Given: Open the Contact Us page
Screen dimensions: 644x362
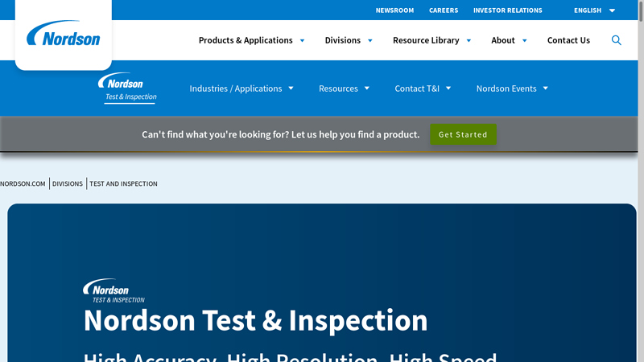Looking at the screenshot, I should coord(568,40).
